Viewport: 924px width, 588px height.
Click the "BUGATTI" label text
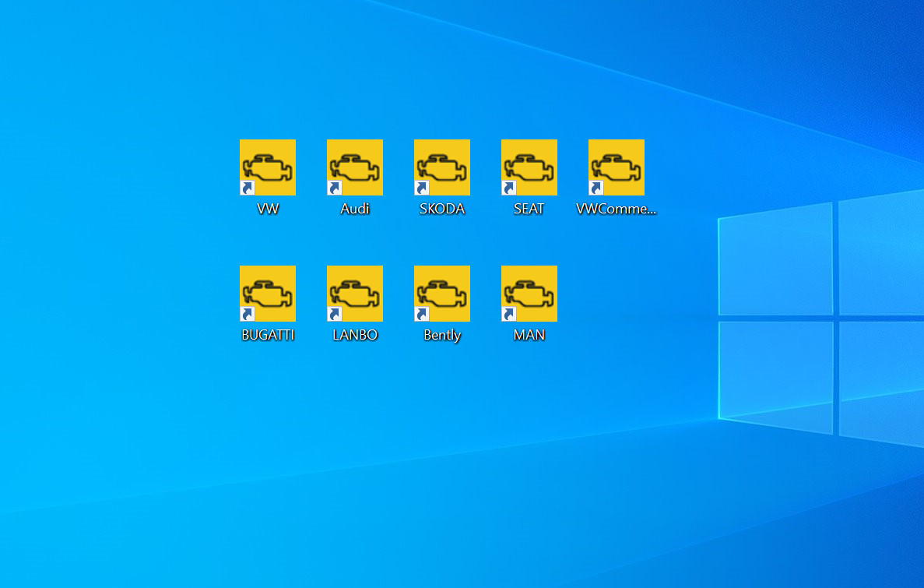point(268,335)
